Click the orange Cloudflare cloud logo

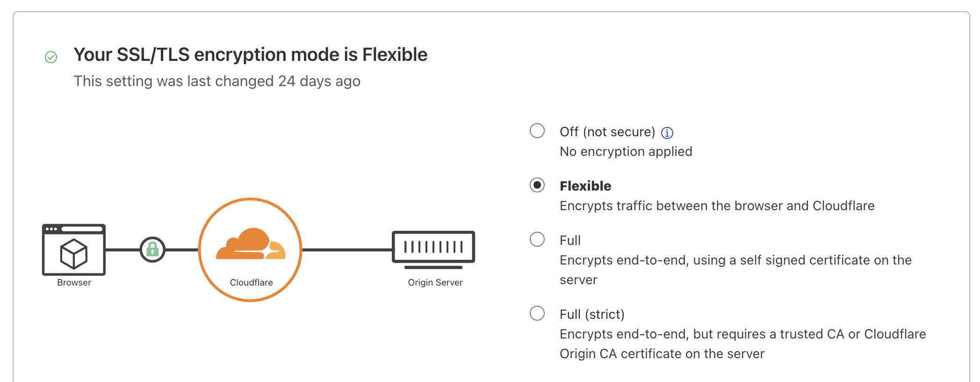[x=251, y=244]
